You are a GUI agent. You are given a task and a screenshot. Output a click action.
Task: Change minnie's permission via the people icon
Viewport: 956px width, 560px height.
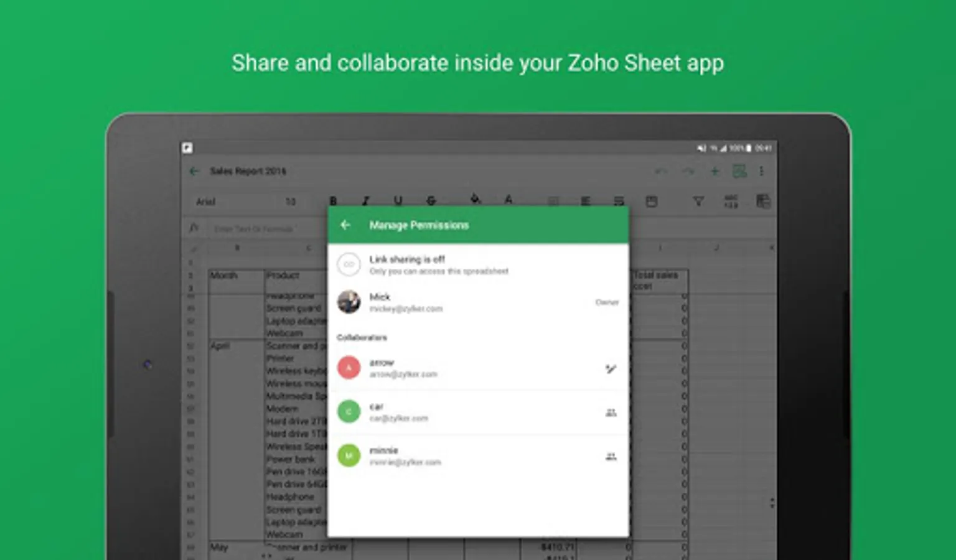point(611,457)
